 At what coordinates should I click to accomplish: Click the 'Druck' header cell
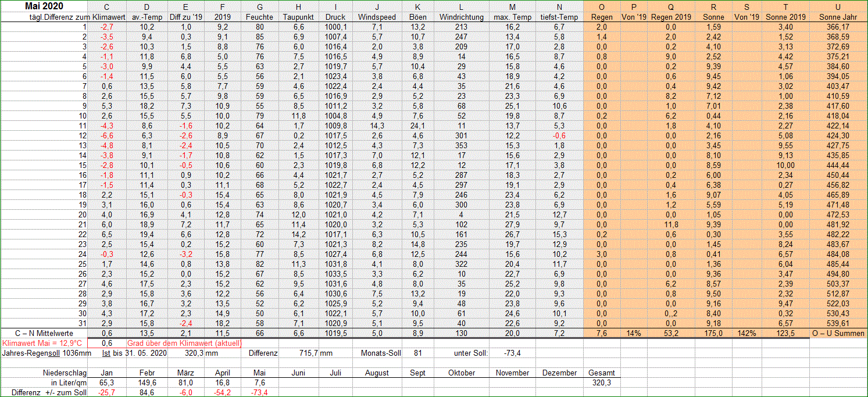[335, 17]
